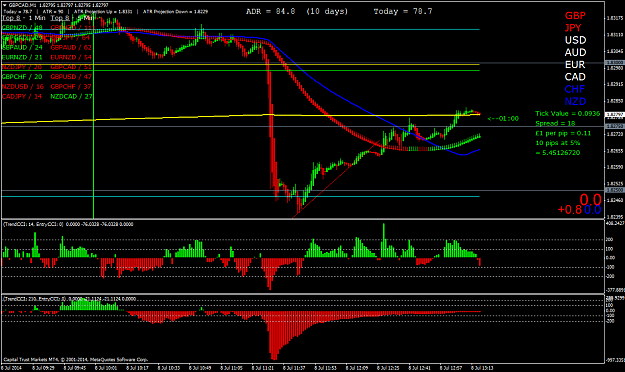Select the green 'GBPCHF / 20' entry

pyautogui.click(x=22, y=77)
